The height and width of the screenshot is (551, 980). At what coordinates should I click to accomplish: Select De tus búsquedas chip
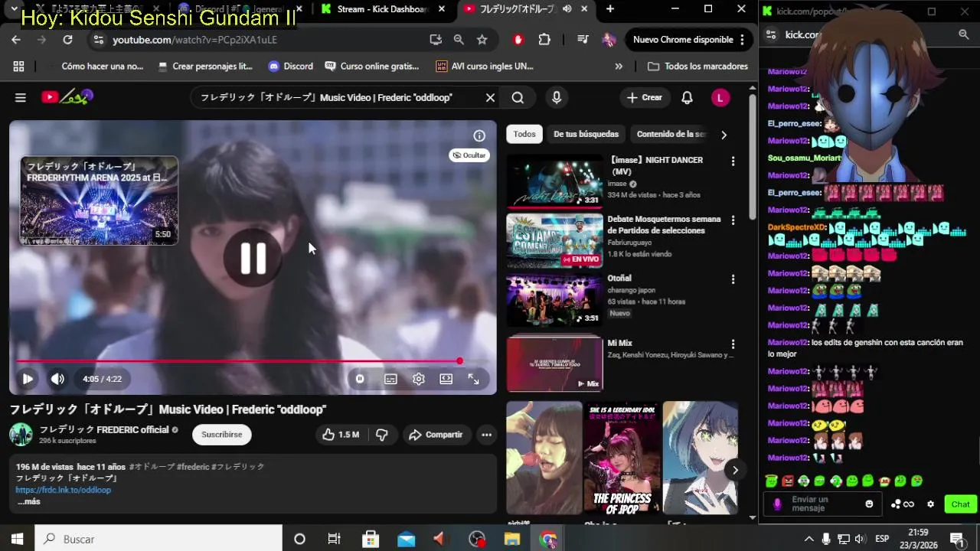pos(586,134)
